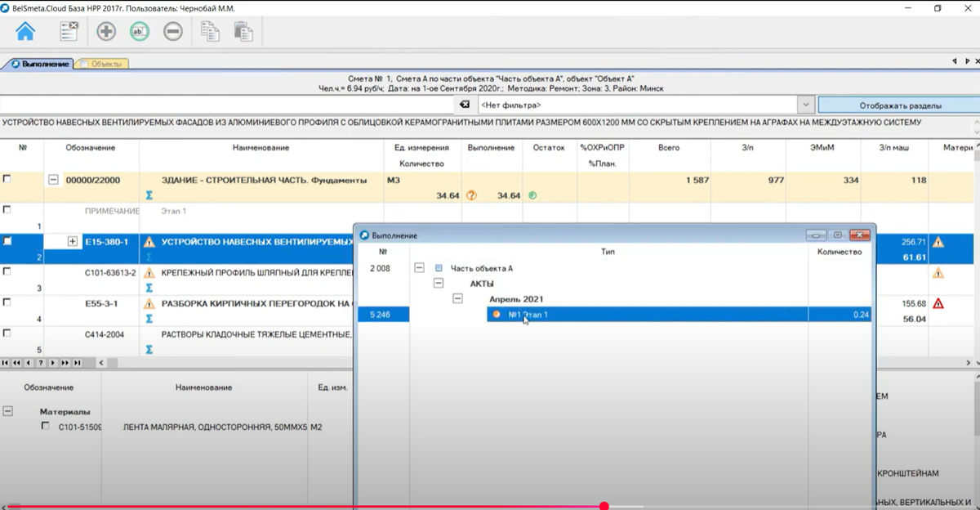980x510 pixels.
Task: Click the sigma icon in row C101-63613-2
Action: click(149, 288)
